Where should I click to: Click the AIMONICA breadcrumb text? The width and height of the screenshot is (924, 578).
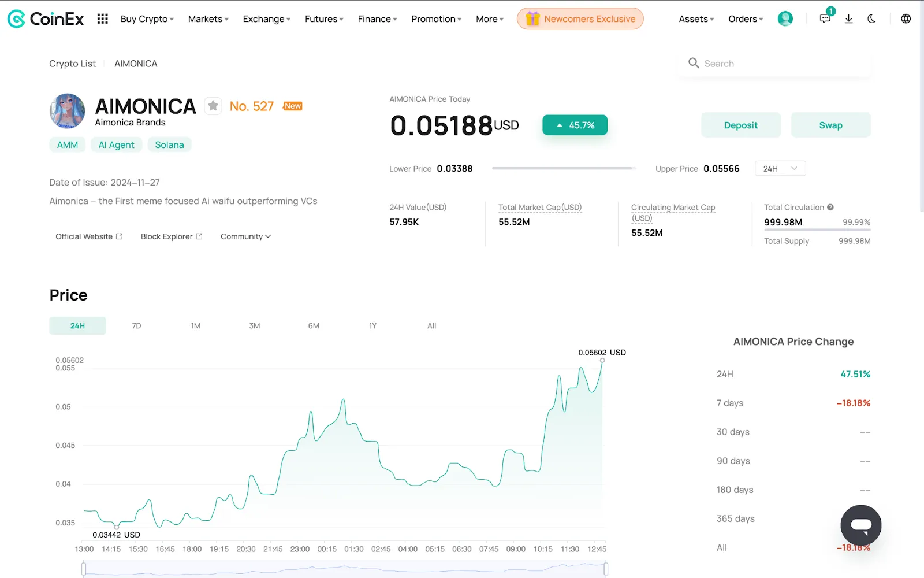(x=136, y=64)
